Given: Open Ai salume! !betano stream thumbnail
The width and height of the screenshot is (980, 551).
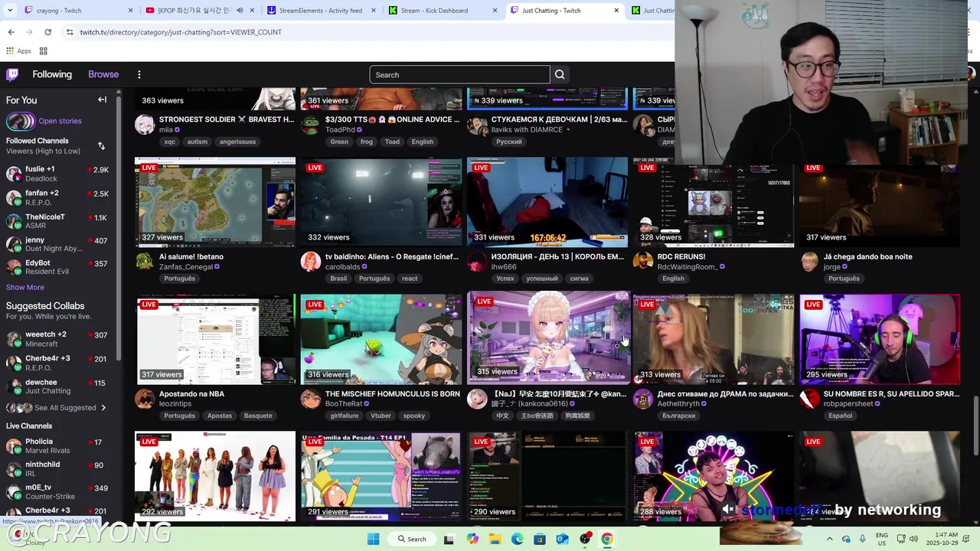Looking at the screenshot, I should click(215, 202).
